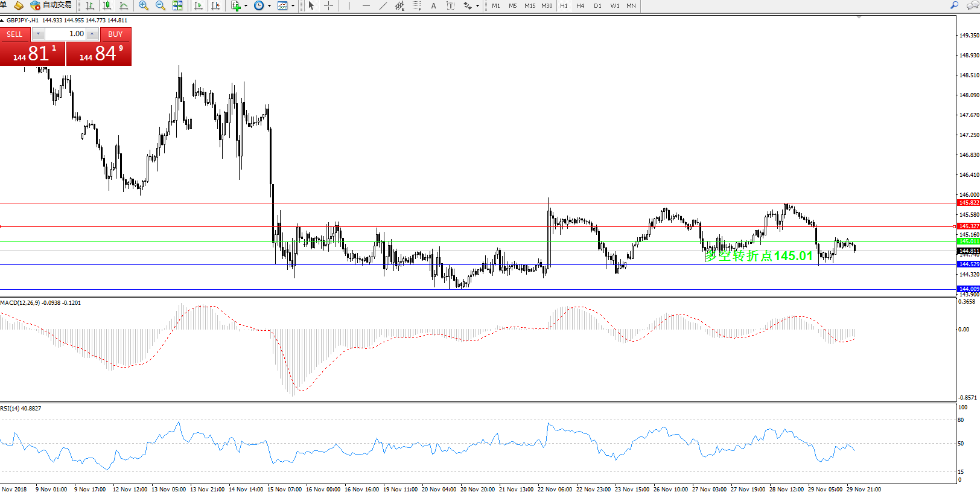Open the indicators list dropdown arrow
This screenshot has width=980, height=495.
(246, 6)
